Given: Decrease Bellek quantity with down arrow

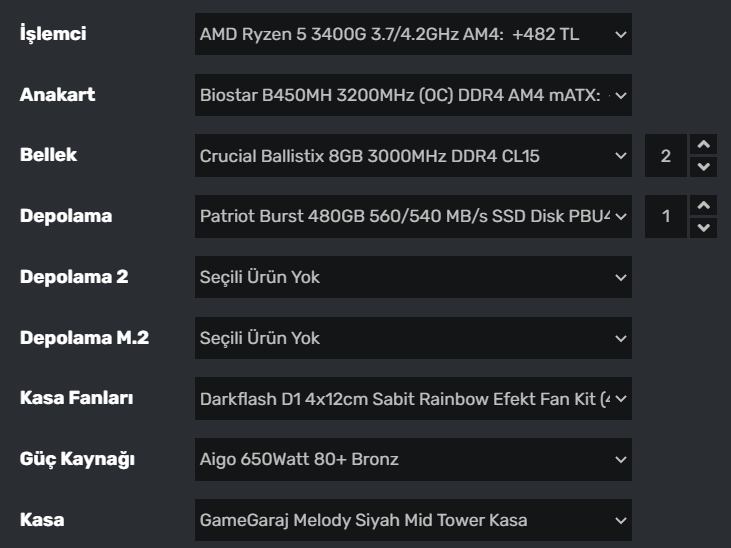Looking at the screenshot, I should (x=704, y=167).
